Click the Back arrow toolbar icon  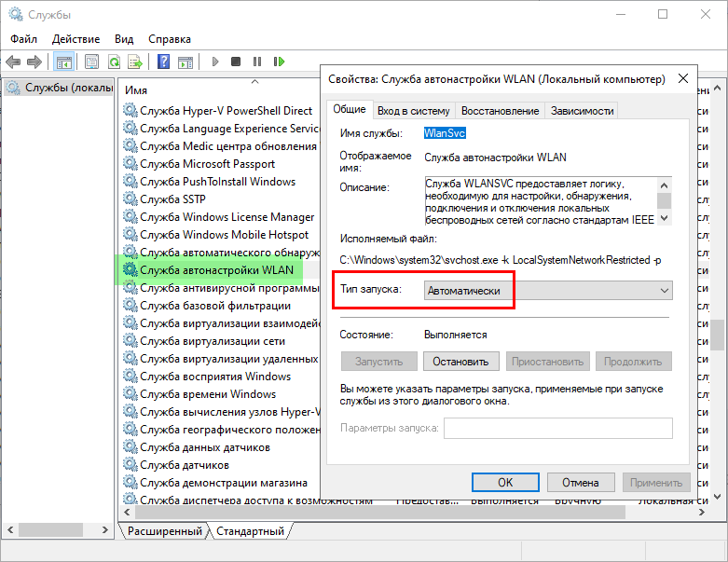[x=13, y=62]
